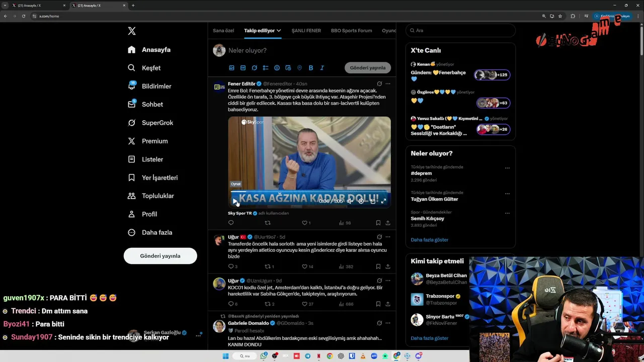
Task: Open more options on Uğur @UzmUgurr post
Action: pyautogui.click(x=388, y=281)
